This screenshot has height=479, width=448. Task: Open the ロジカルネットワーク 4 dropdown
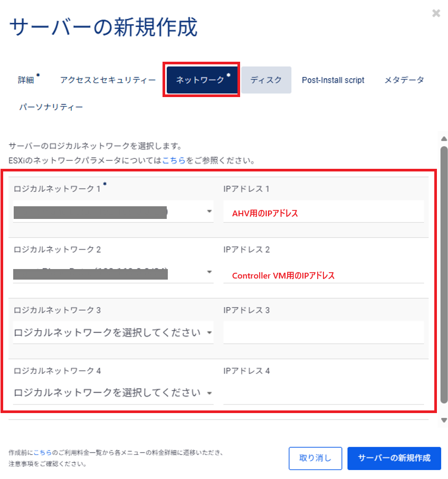coord(113,393)
